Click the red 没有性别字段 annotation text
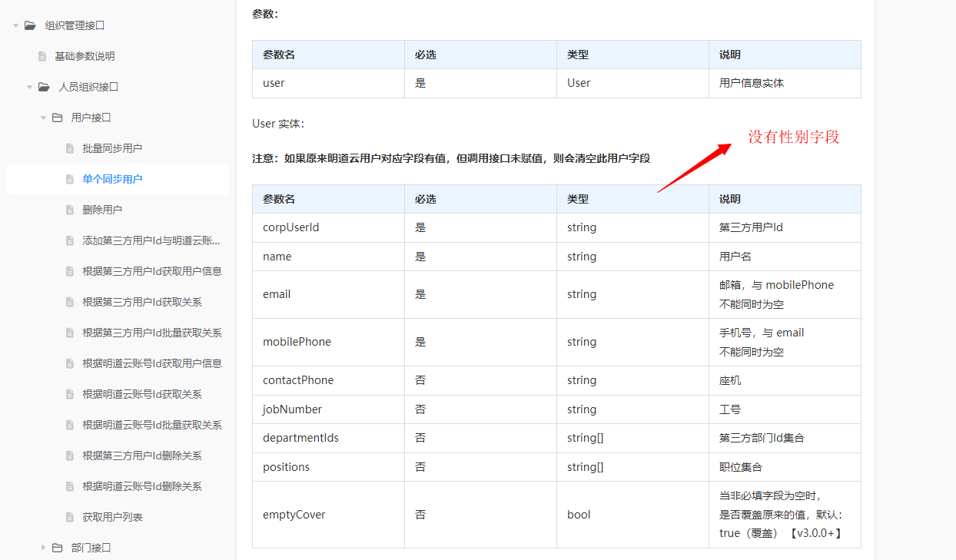The height and width of the screenshot is (560, 956). (794, 137)
